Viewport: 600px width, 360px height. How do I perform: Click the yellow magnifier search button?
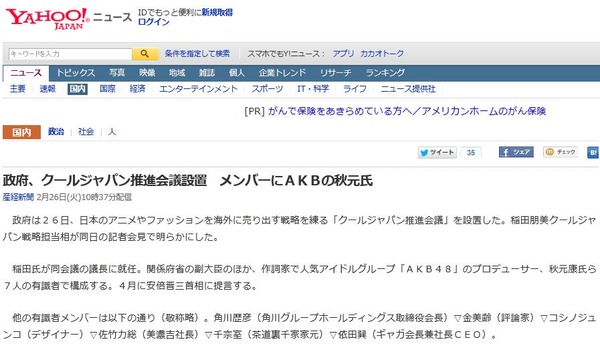pos(145,54)
